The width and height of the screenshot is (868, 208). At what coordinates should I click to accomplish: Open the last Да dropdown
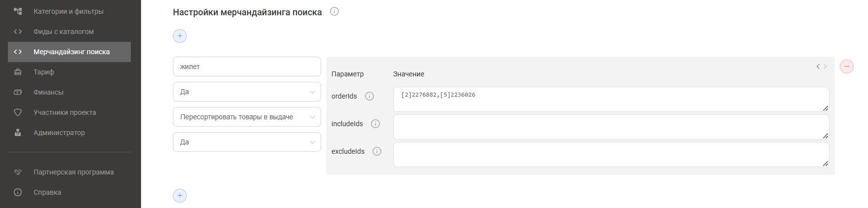(x=247, y=142)
